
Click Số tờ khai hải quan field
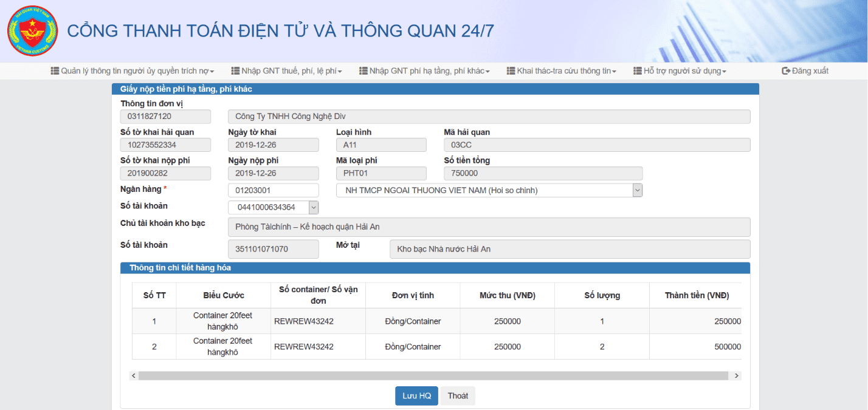[x=165, y=145]
